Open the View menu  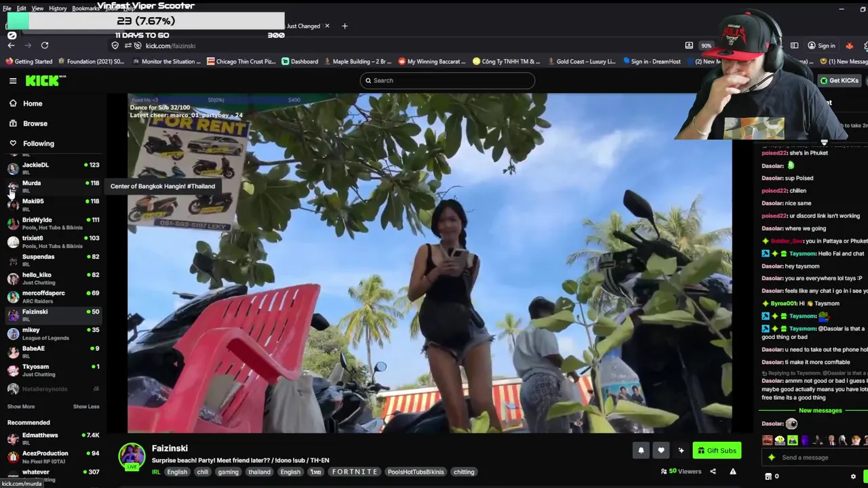[37, 8]
